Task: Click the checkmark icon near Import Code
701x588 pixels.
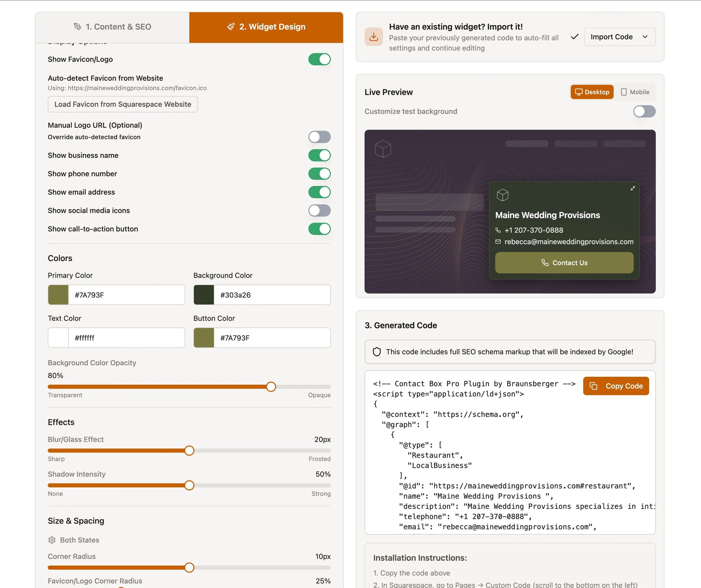Action: (x=575, y=37)
